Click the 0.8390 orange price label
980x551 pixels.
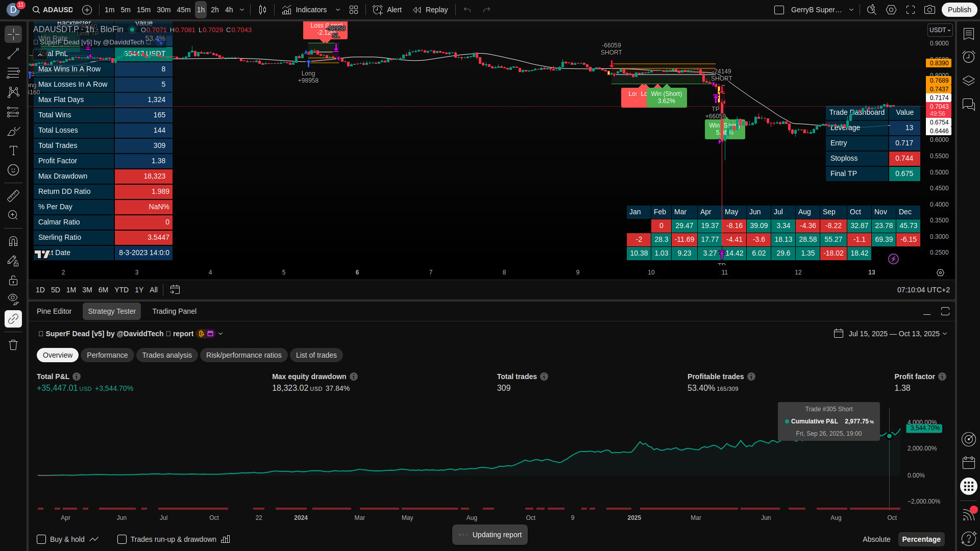[939, 63]
